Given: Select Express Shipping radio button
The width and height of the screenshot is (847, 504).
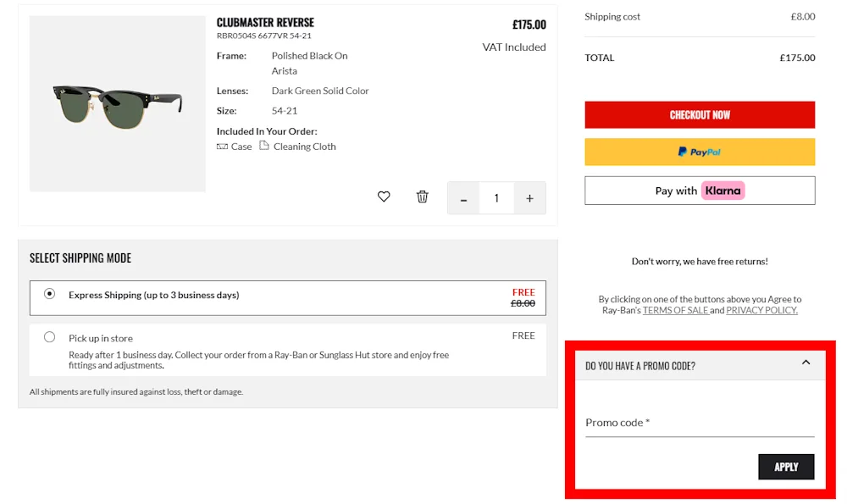Looking at the screenshot, I should click(49, 294).
